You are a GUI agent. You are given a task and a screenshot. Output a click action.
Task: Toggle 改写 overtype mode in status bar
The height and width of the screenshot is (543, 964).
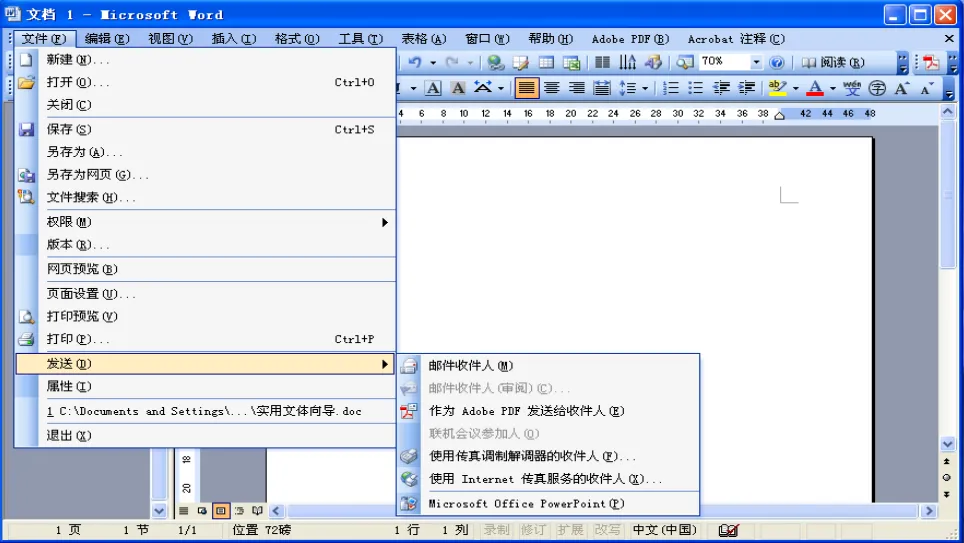coord(607,529)
